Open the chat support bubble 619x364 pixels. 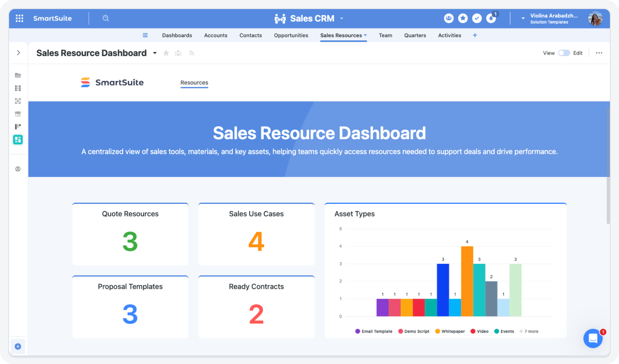click(593, 338)
